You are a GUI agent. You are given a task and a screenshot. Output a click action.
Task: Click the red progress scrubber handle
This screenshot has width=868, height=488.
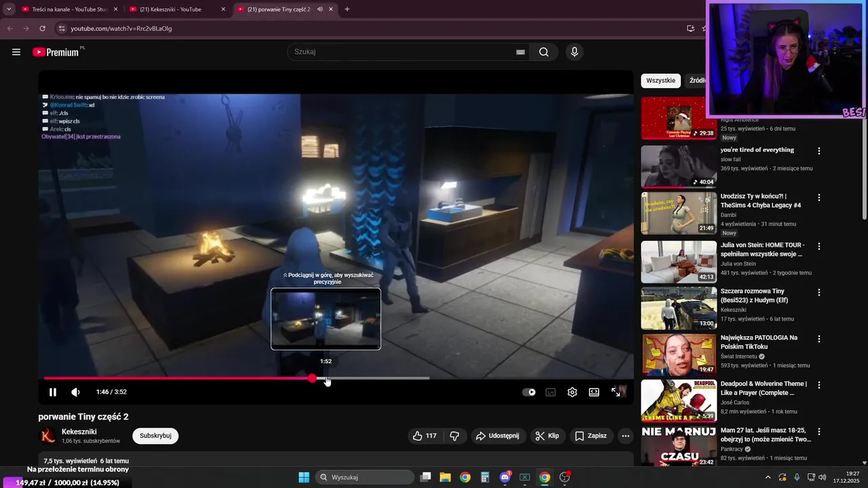(312, 378)
